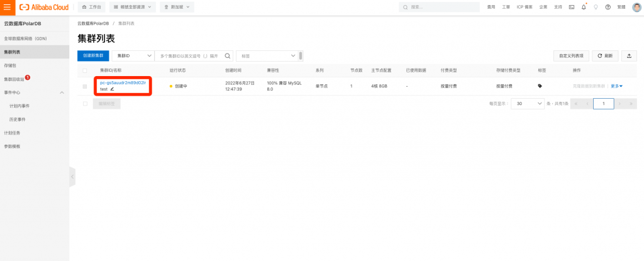Tick the checkbox beside 编辑标签
Screen dimensions: 644x261
click(x=85, y=104)
